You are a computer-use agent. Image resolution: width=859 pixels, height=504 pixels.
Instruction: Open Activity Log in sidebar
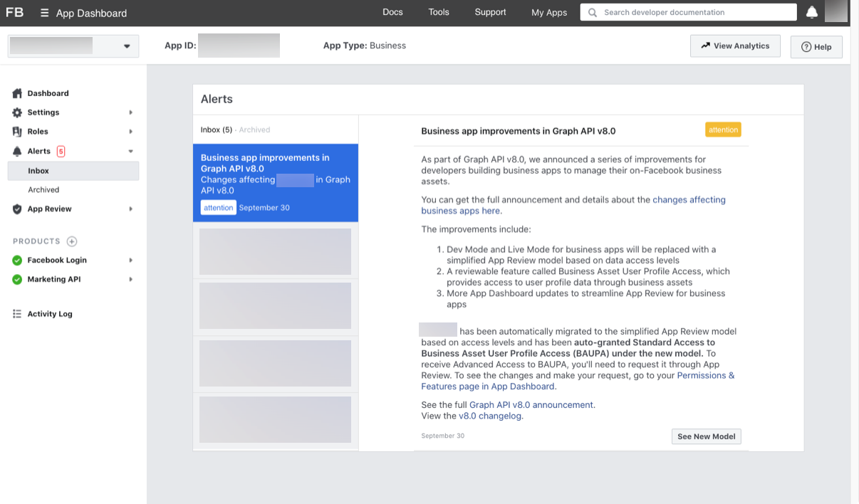[50, 314]
